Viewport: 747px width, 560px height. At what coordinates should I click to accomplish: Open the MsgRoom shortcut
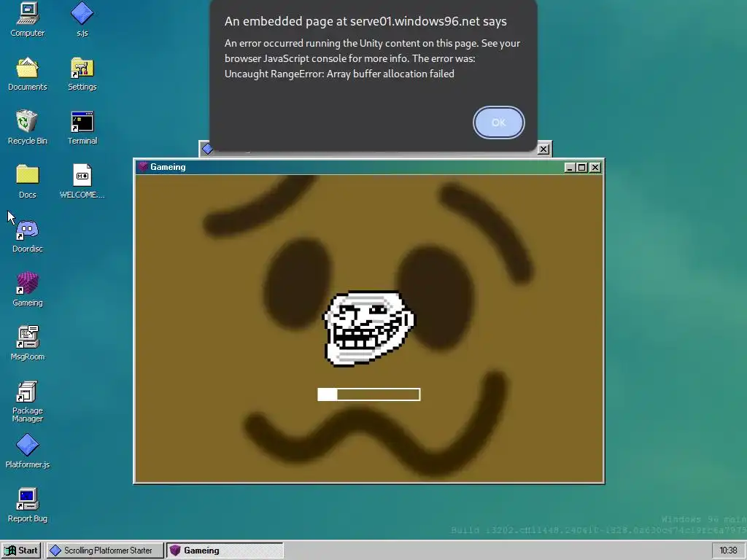click(27, 343)
